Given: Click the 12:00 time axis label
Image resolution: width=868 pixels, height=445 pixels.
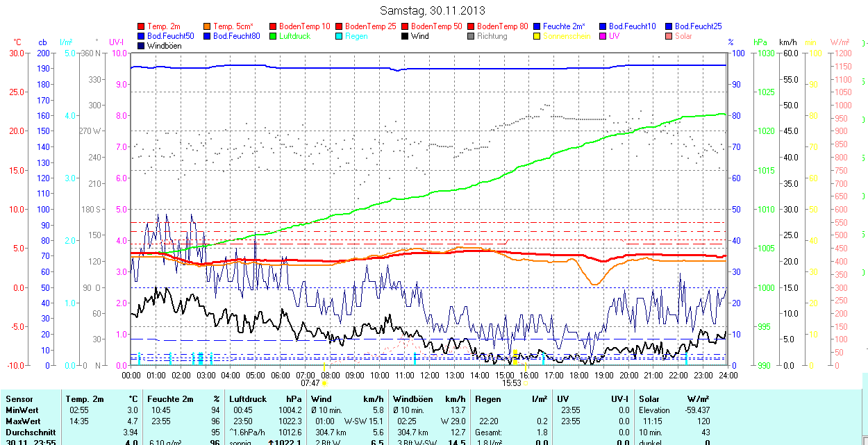Looking at the screenshot, I should pyautogui.click(x=430, y=375).
